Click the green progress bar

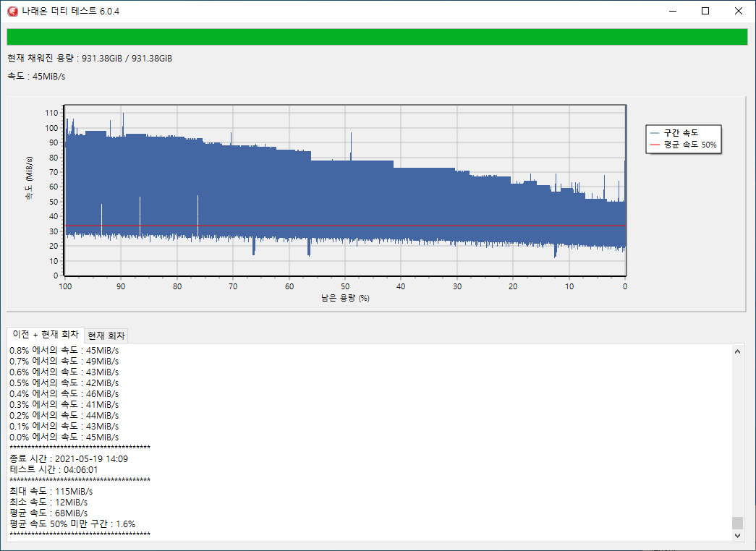(377, 37)
